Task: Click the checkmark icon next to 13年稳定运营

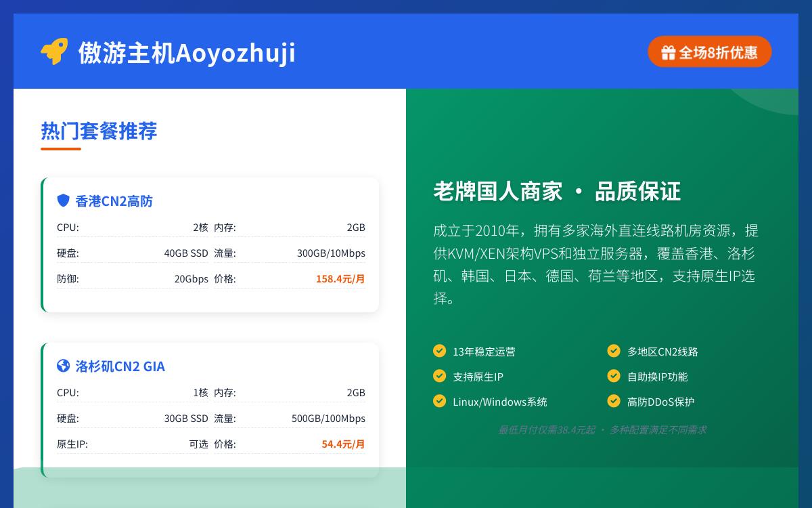Action: [439, 351]
